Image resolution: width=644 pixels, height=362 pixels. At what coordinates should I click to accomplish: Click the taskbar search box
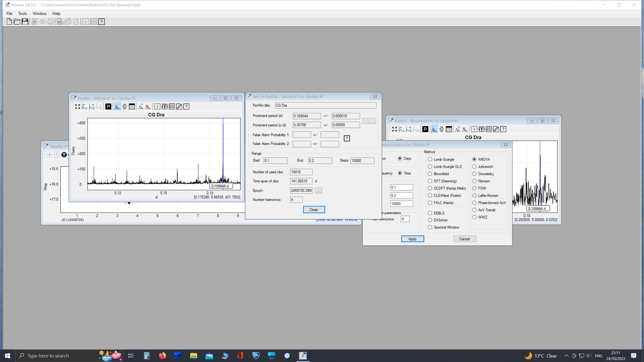[69, 356]
